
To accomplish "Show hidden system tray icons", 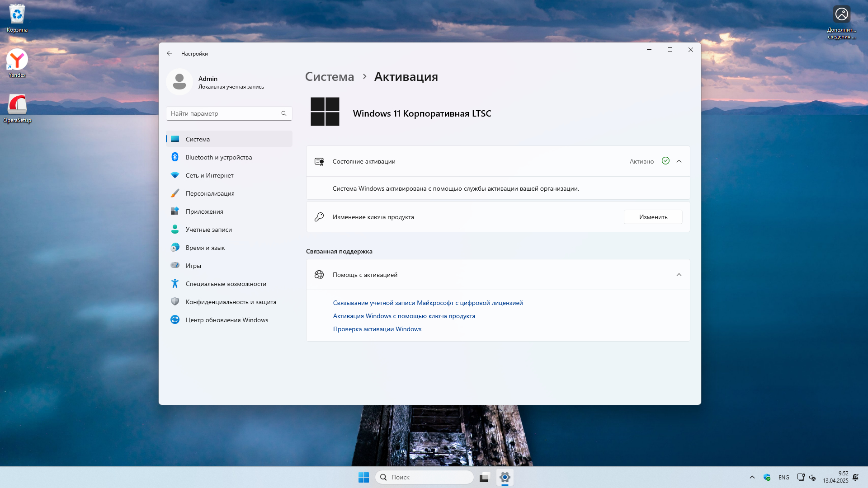I will 752,477.
